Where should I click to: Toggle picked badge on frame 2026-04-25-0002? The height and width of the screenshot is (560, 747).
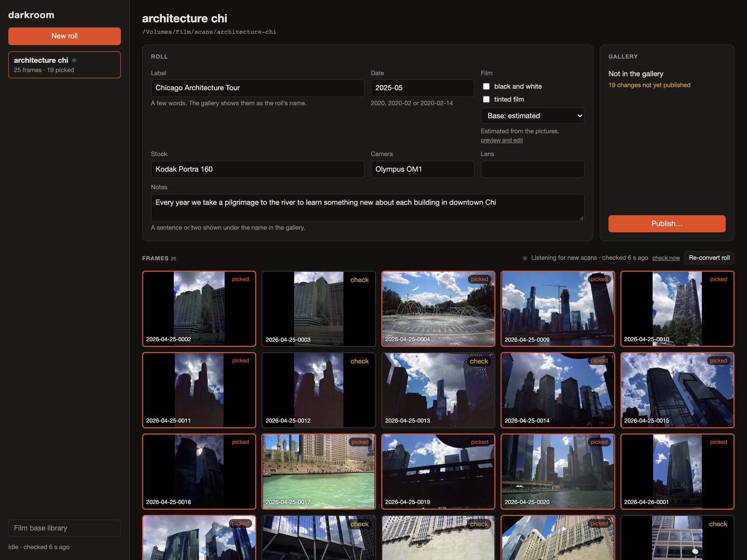coord(240,279)
